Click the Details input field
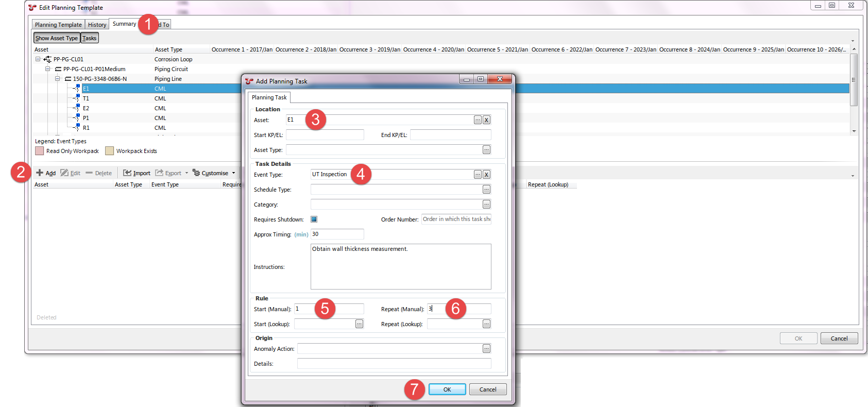The width and height of the screenshot is (868, 407). coord(394,364)
